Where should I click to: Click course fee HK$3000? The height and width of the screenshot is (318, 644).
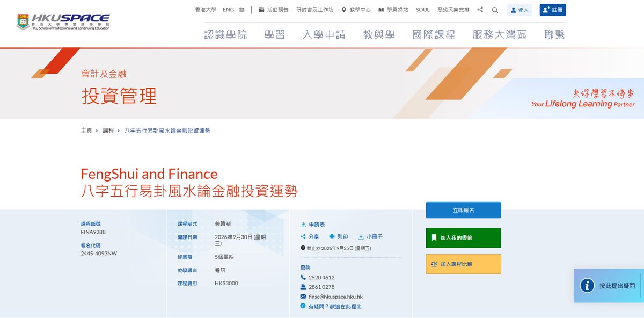tap(226, 283)
